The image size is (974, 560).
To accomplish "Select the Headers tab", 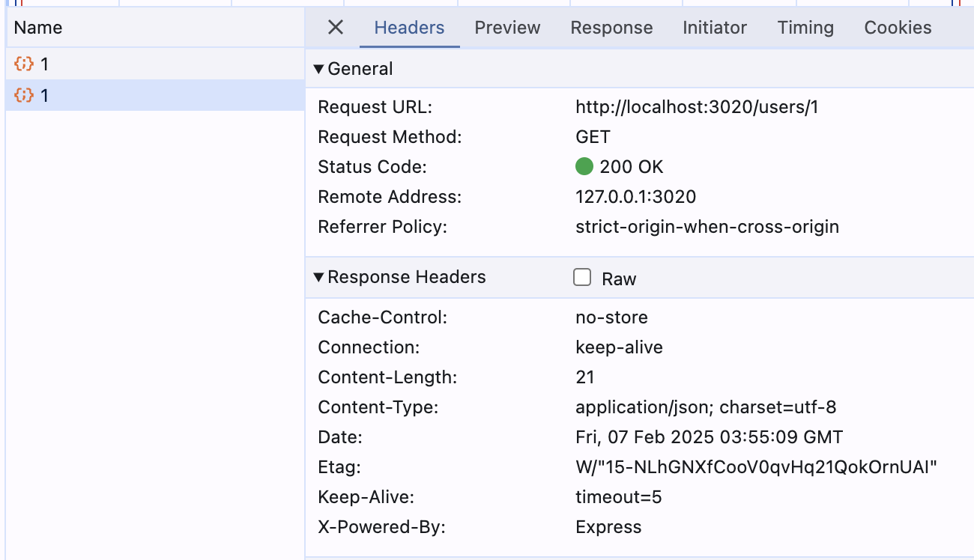I will pos(409,28).
